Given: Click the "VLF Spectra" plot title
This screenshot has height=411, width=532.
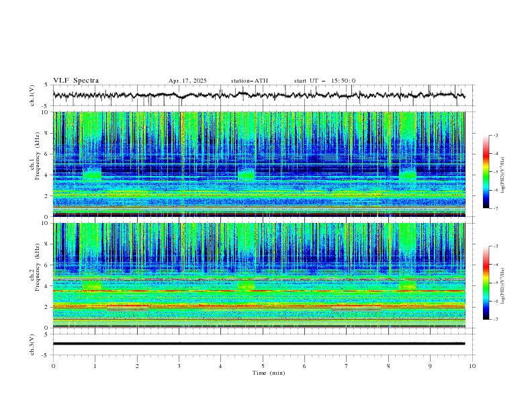Looking at the screenshot, I should click(x=76, y=81).
